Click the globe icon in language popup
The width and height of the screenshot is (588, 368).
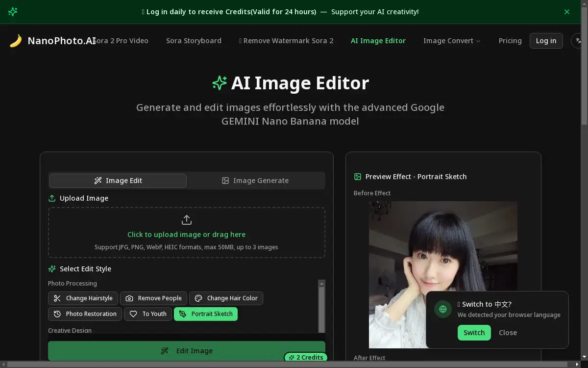[x=443, y=309]
